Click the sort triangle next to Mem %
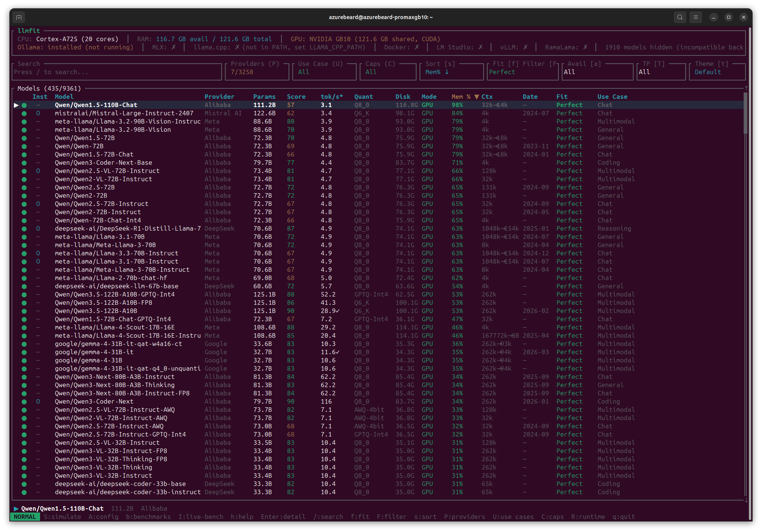Viewport: 762px width, 532px height. (x=476, y=97)
